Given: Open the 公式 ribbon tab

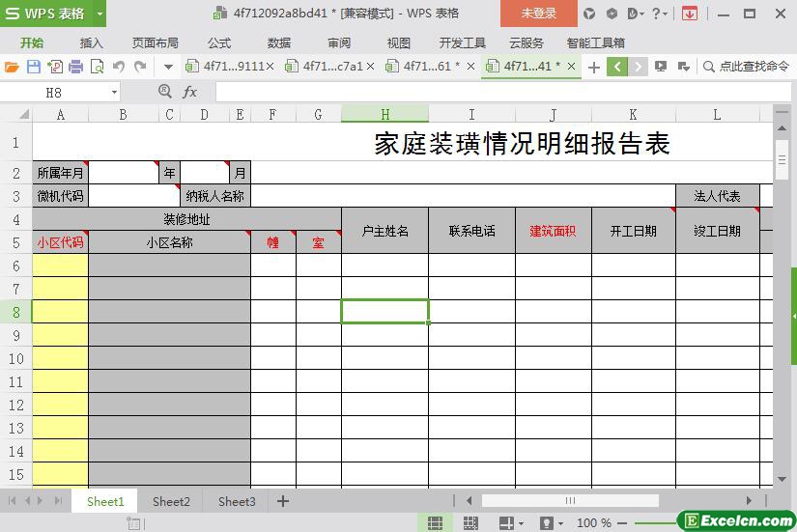Looking at the screenshot, I should (219, 43).
